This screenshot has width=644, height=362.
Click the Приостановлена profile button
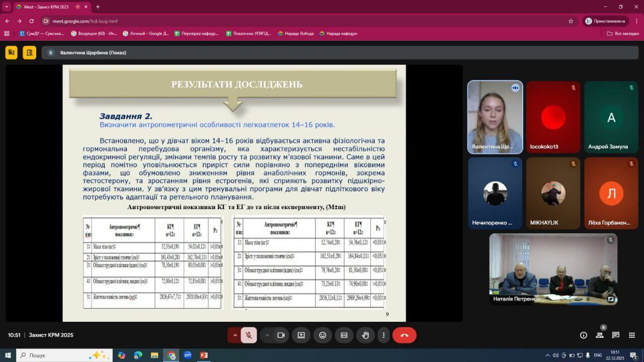click(606, 21)
